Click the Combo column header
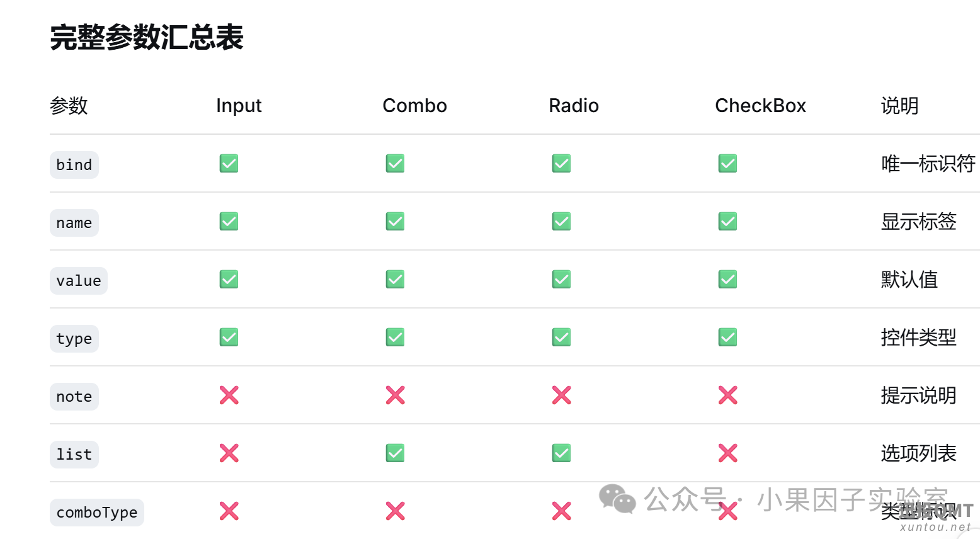Screen dimensions: 980x539 point(414,106)
